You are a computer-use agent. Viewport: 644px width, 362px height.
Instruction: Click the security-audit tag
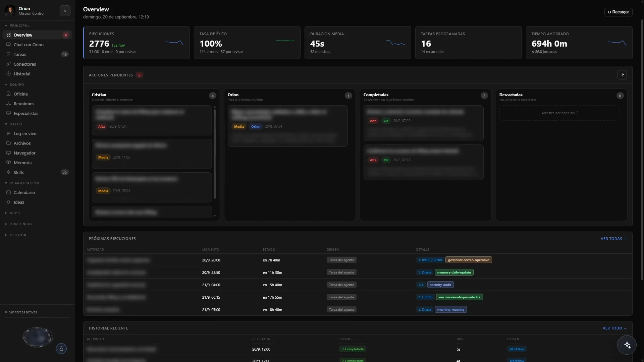(440, 285)
